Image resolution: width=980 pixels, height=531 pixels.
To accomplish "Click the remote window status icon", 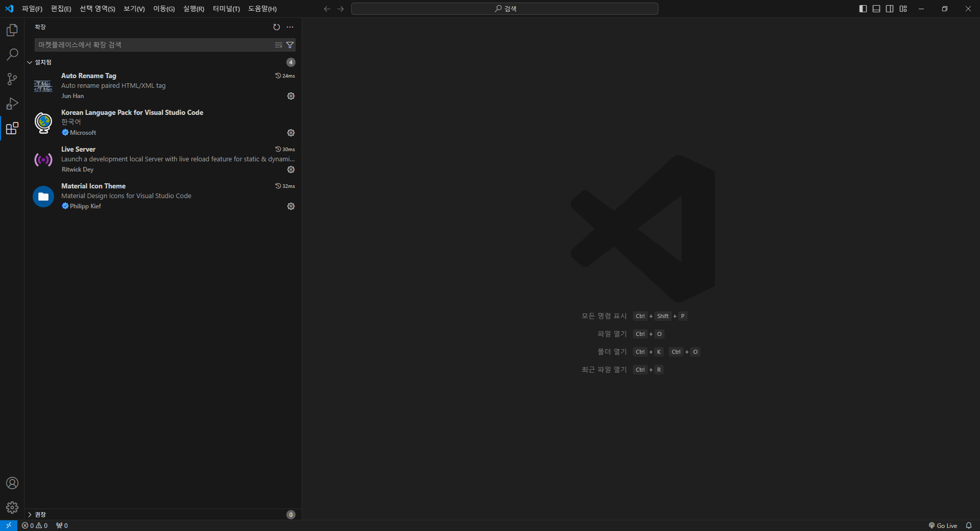I will click(x=9, y=525).
